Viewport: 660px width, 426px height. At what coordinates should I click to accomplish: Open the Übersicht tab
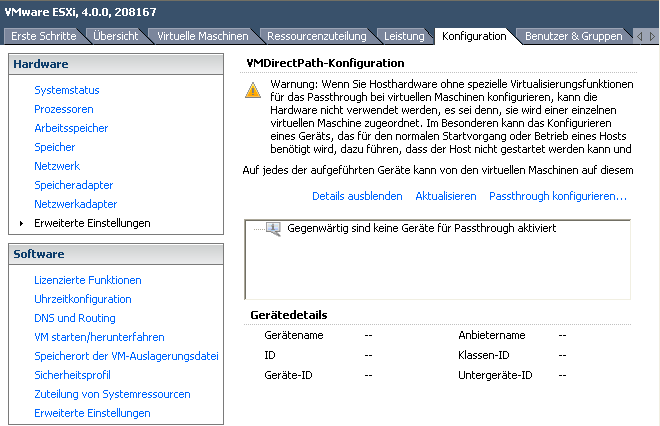[x=115, y=36]
